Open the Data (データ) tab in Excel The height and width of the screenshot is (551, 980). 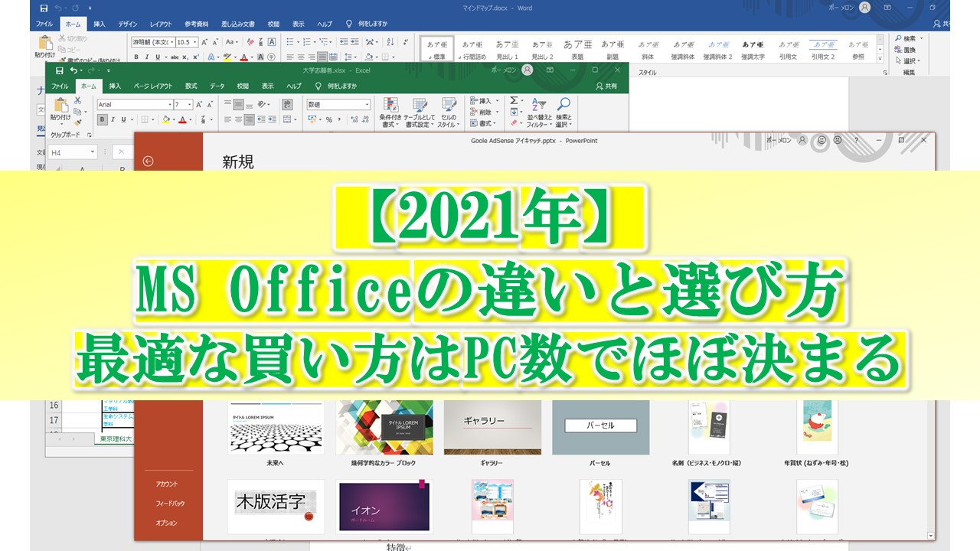point(217,86)
